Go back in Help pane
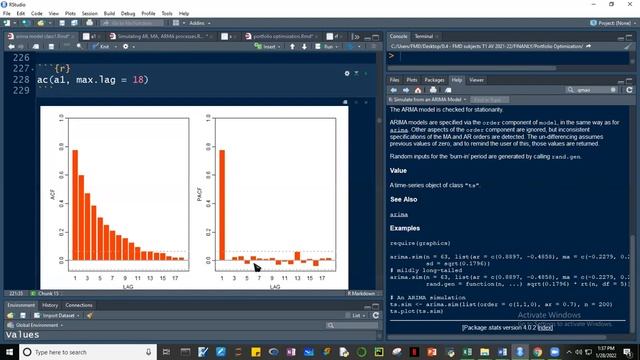This screenshot has height=360, width=640. tap(393, 90)
